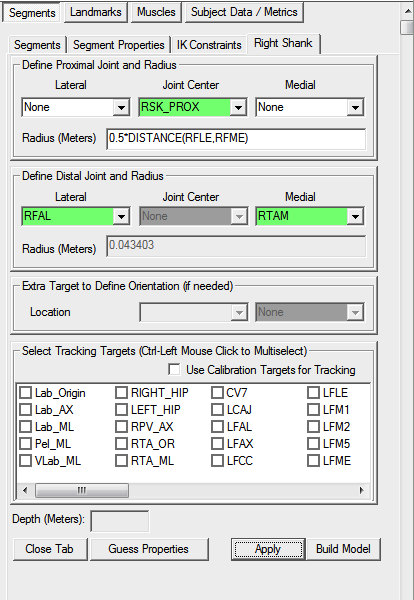Image resolution: width=414 pixels, height=600 pixels.
Task: Open the RTAM distal Medial dropdown
Action: click(x=310, y=216)
